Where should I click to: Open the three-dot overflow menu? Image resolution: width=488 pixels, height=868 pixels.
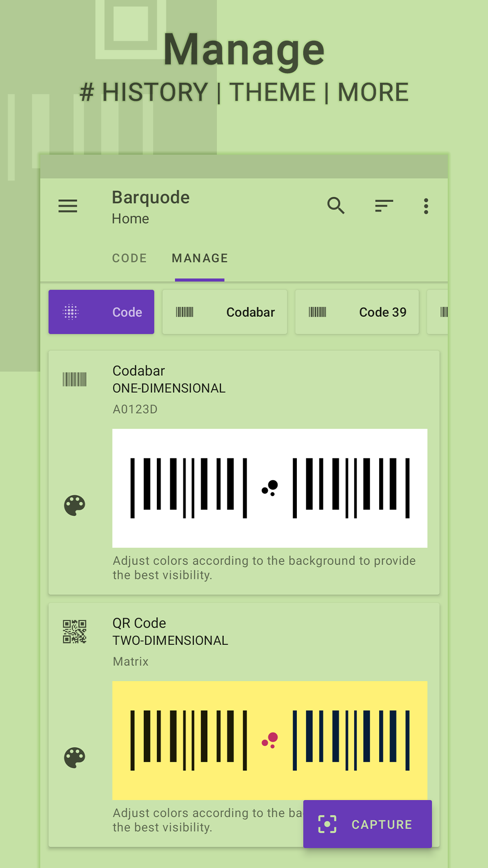coord(426,206)
